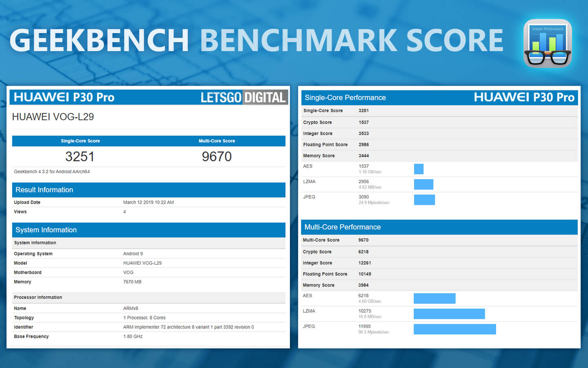This screenshot has height=368, width=588.
Task: Click the Model value HUAWEI VOG-L29
Action: click(143, 263)
